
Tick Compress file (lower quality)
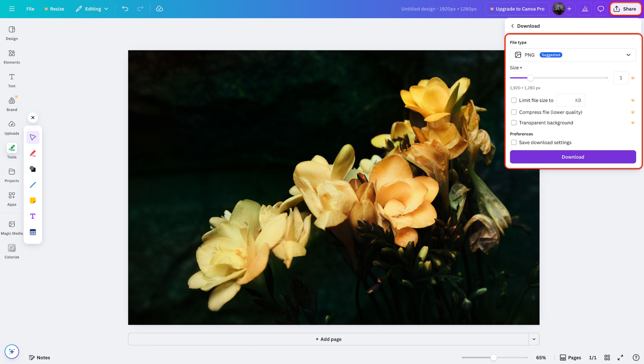pyautogui.click(x=514, y=112)
